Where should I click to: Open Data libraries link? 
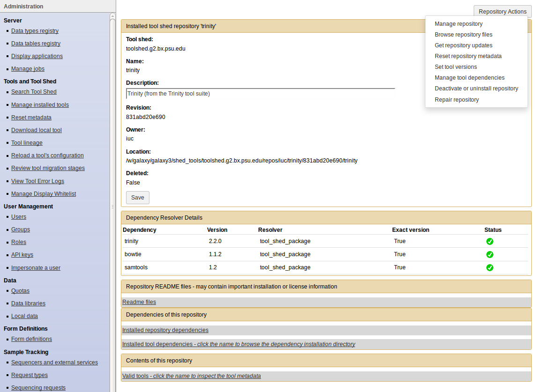pos(28,303)
